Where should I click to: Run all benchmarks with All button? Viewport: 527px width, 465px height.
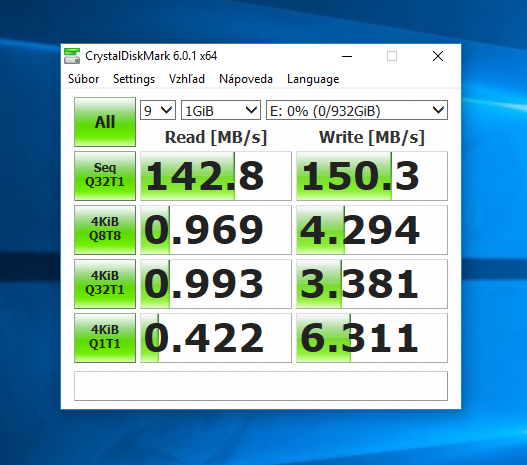coord(105,122)
